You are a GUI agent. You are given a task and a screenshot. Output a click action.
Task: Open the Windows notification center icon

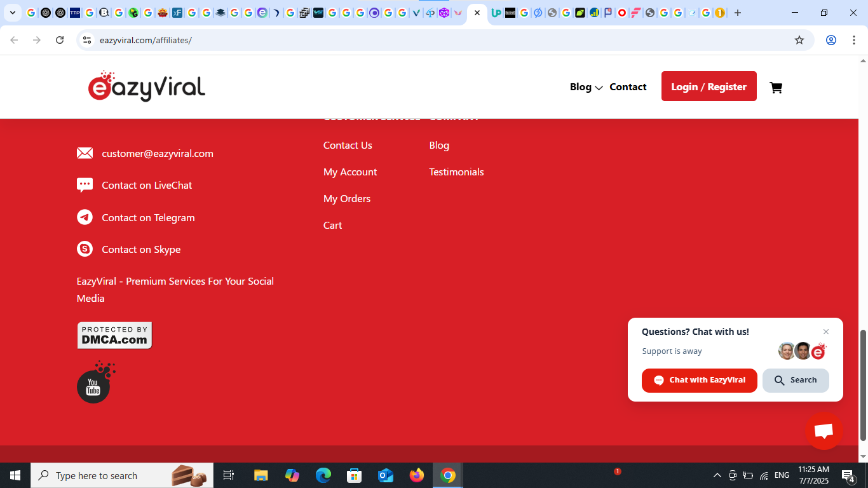[848, 475]
